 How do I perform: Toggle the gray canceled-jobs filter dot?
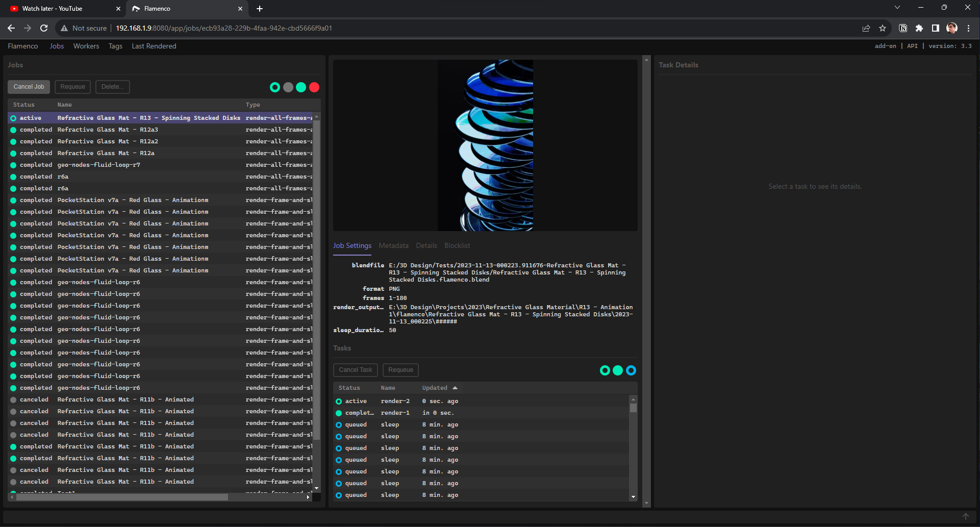(288, 87)
